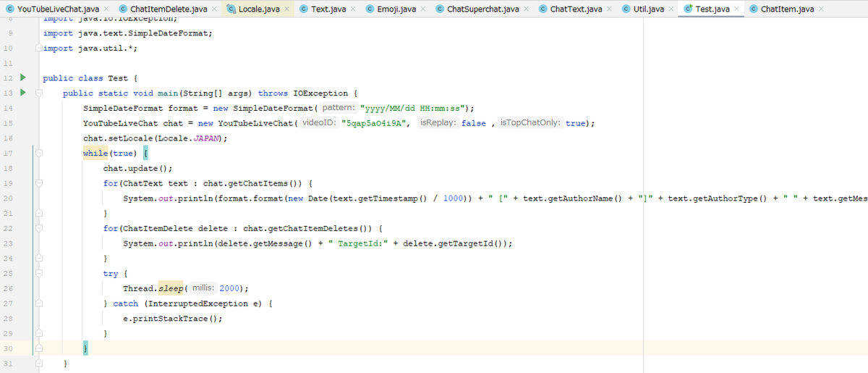The width and height of the screenshot is (868, 373).
Task: Collapse the ChatText for-loop fold at line 19
Action: pos(38,183)
